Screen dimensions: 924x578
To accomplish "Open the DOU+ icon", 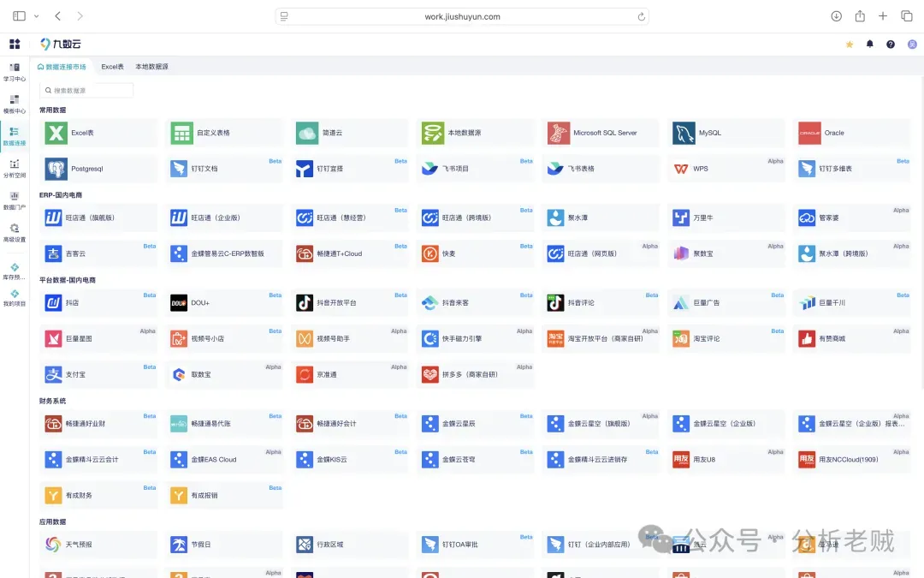I will coord(179,302).
